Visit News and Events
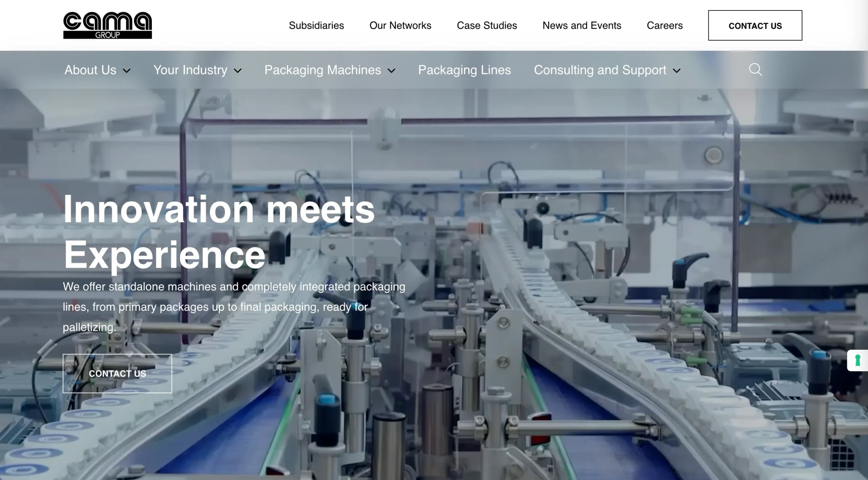The width and height of the screenshot is (868, 480). pyautogui.click(x=582, y=25)
